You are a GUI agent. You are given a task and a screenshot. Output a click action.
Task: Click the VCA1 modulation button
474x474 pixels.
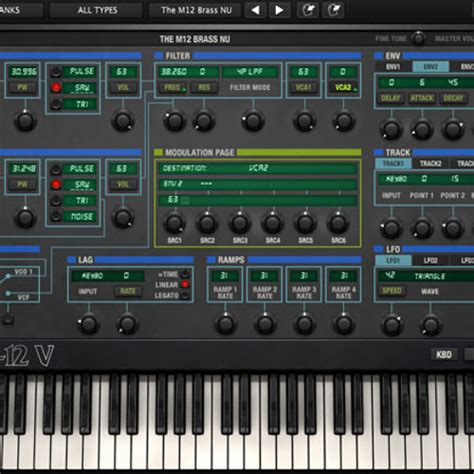pyautogui.click(x=304, y=87)
